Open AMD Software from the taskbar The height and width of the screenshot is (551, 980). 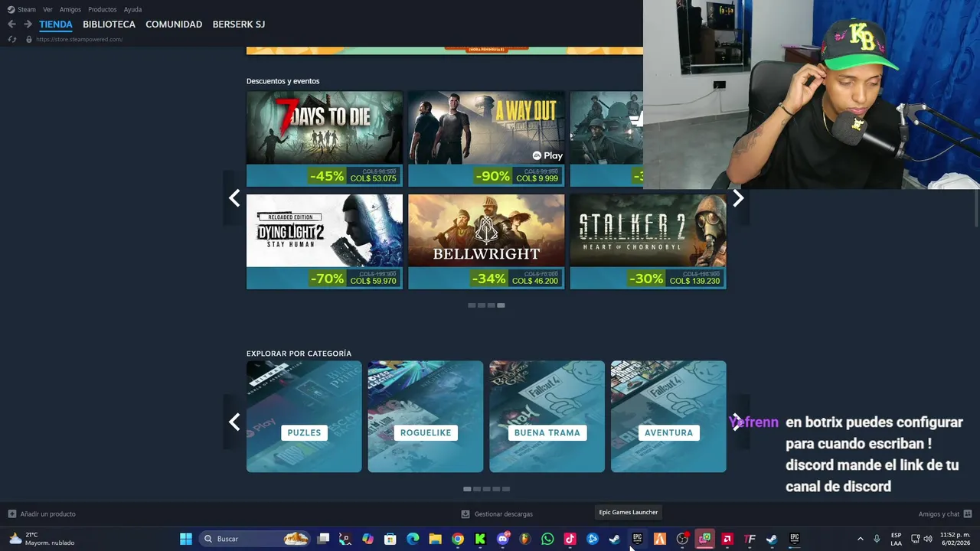coord(727,539)
